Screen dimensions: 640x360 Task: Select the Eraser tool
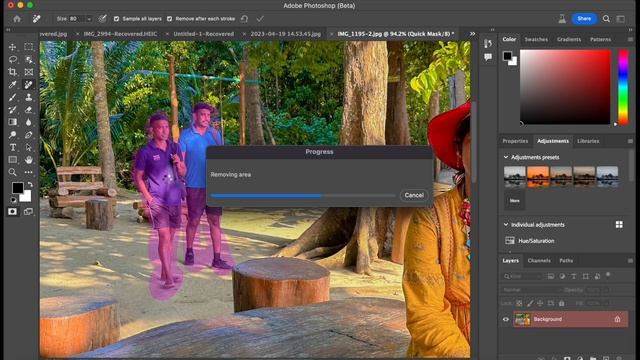coord(29,109)
